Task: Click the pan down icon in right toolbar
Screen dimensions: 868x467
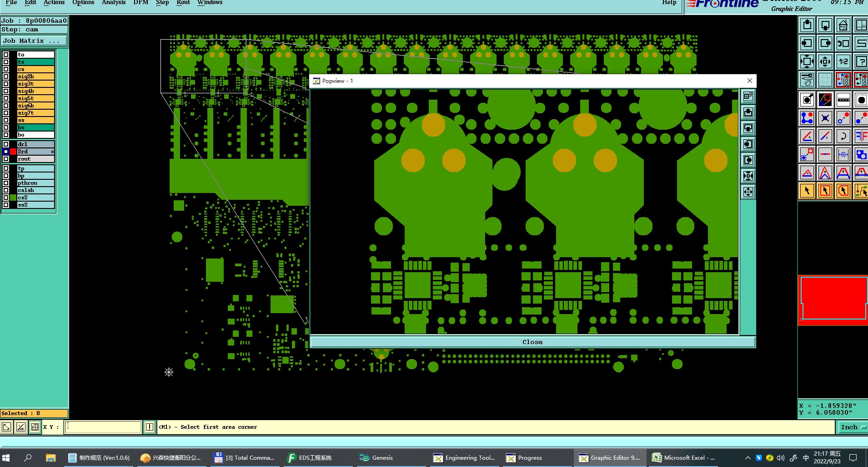Action: pos(825,25)
